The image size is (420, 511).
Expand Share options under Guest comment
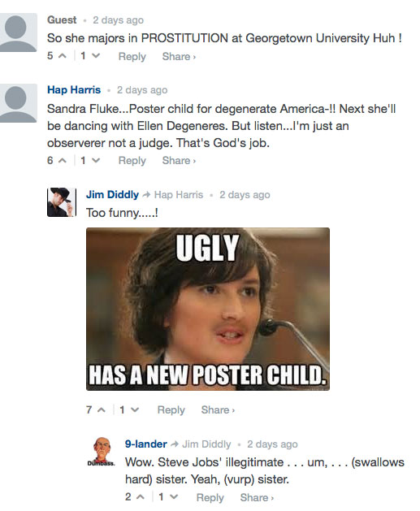coord(179,56)
